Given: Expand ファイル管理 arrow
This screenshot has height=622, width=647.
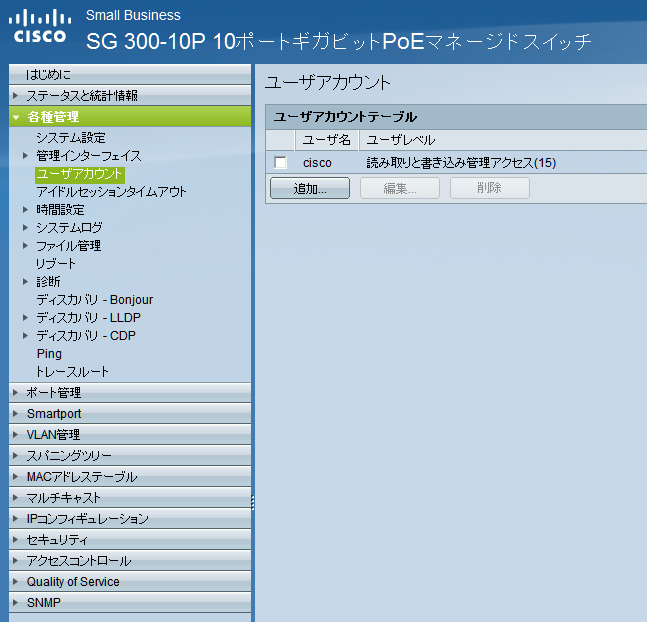Looking at the screenshot, I should 25,246.
